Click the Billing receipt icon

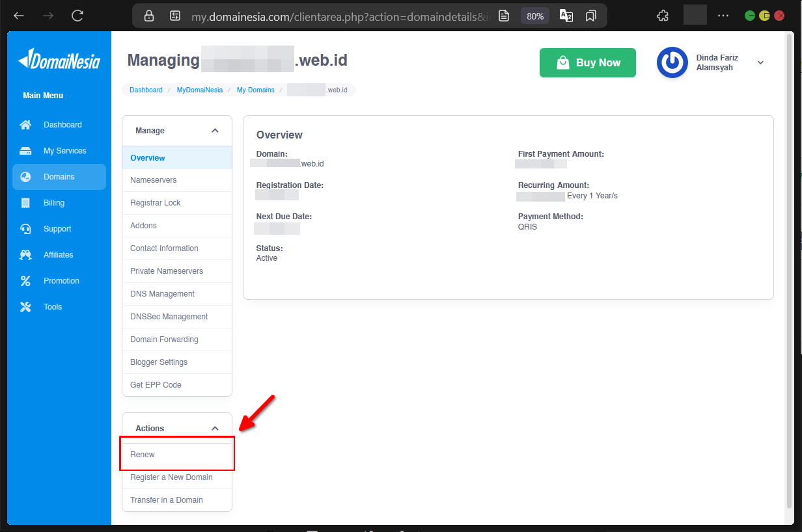pos(25,203)
